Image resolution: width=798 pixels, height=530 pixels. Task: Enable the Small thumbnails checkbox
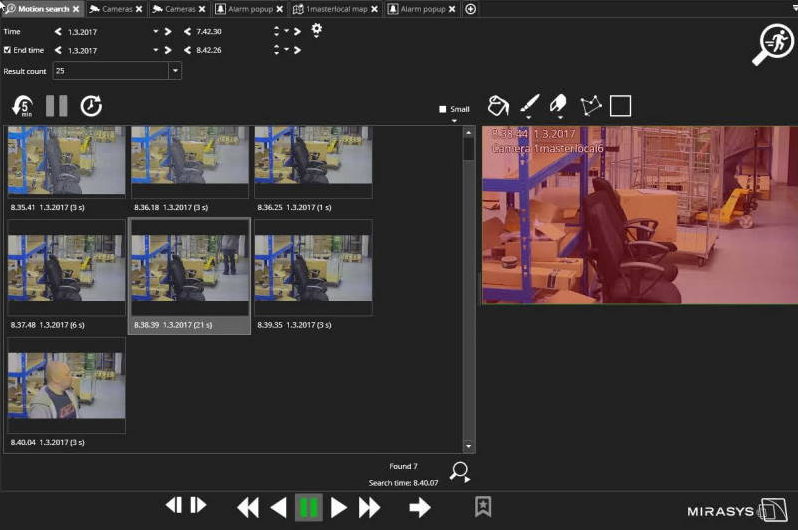[x=443, y=109]
